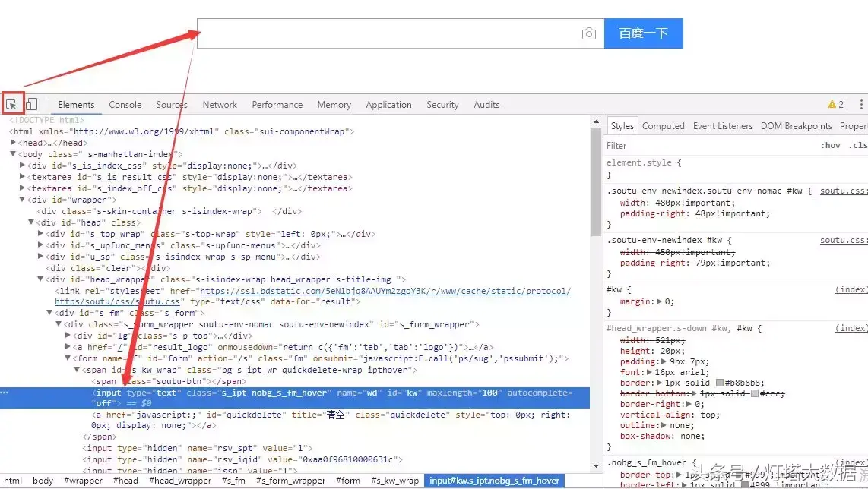The height and width of the screenshot is (489, 868).
Task: Open DevTools more options menu
Action: pyautogui.click(x=861, y=105)
